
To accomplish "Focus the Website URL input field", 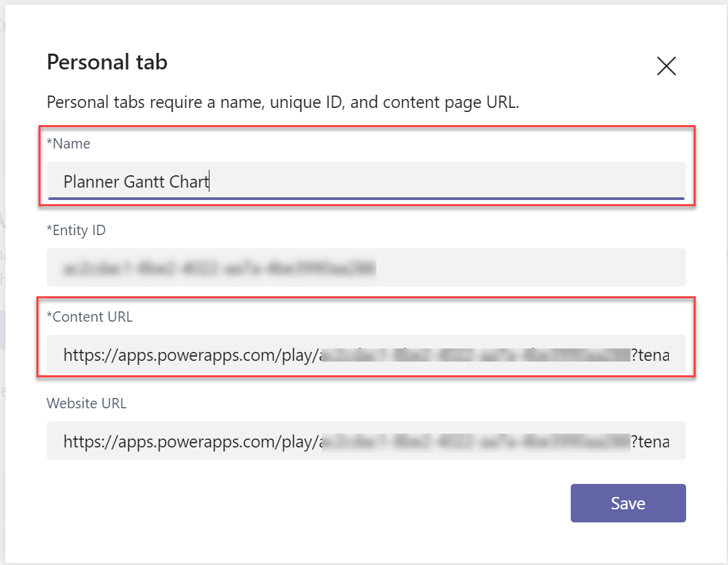I will tap(365, 441).
